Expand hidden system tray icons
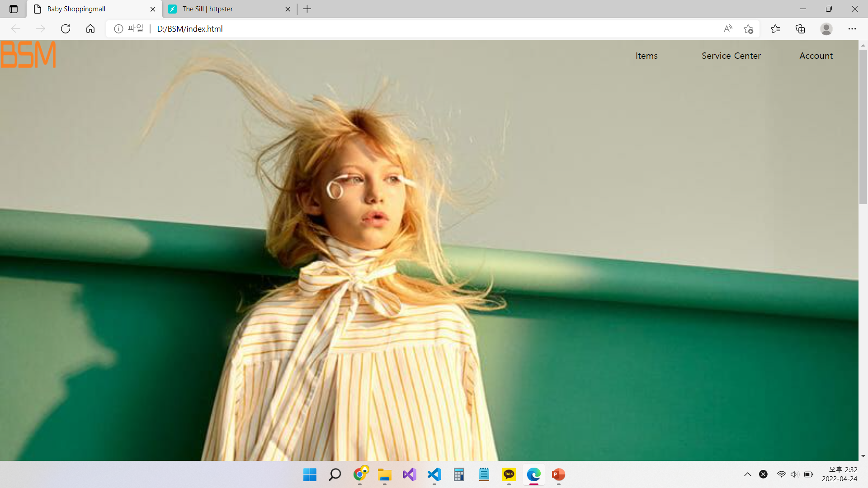This screenshot has width=868, height=488. pyautogui.click(x=748, y=474)
